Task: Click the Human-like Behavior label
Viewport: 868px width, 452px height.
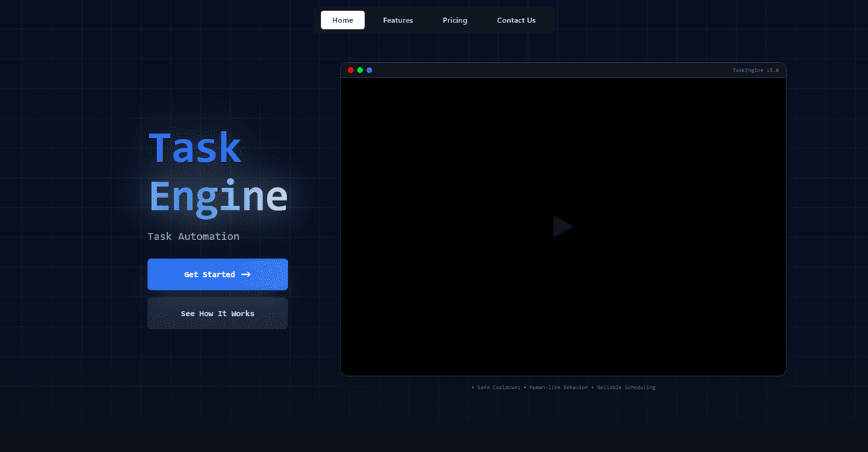Action: pyautogui.click(x=558, y=387)
